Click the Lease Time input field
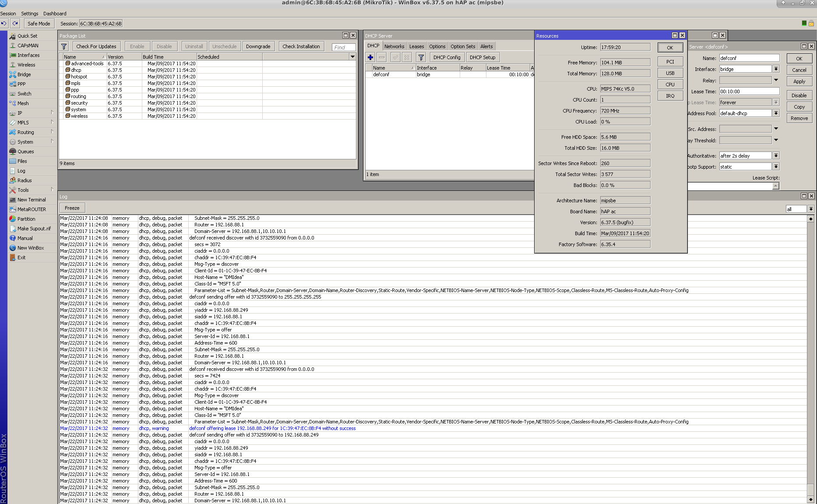The width and height of the screenshot is (817, 504). 750,91
